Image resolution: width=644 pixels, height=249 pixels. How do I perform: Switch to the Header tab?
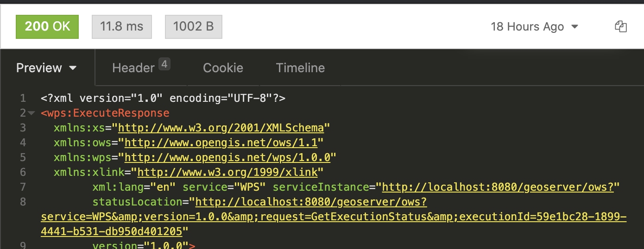[x=133, y=68]
